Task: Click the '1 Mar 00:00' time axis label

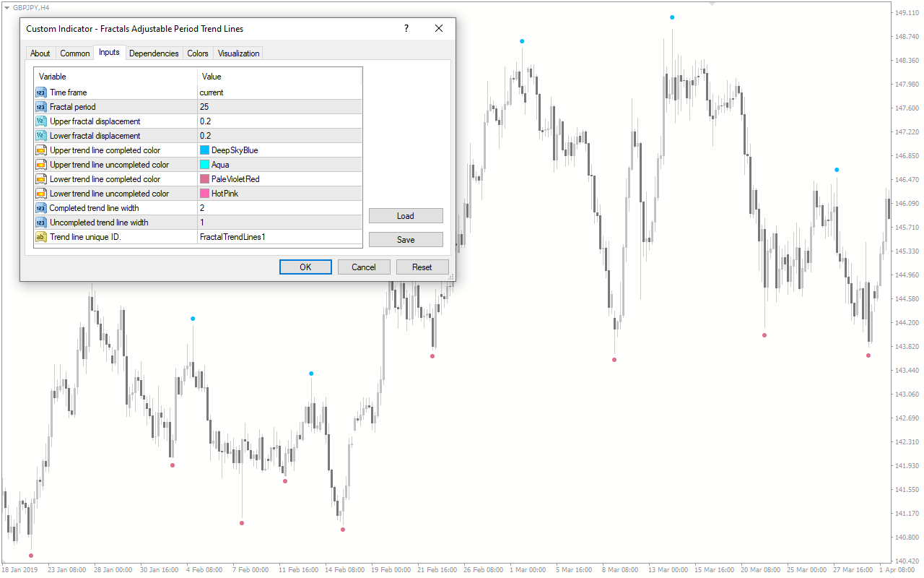Action: [528, 570]
